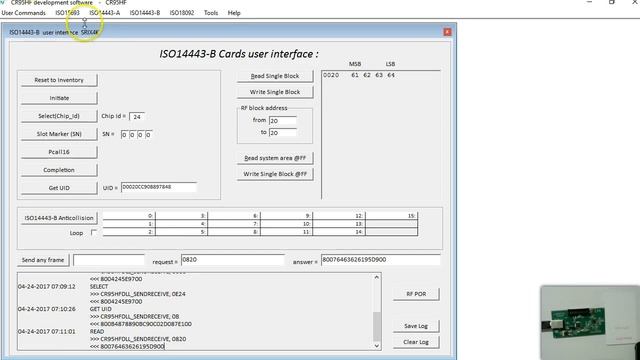This screenshot has height=360, width=640.
Task: Click the first SN digit box
Action: coord(124,135)
